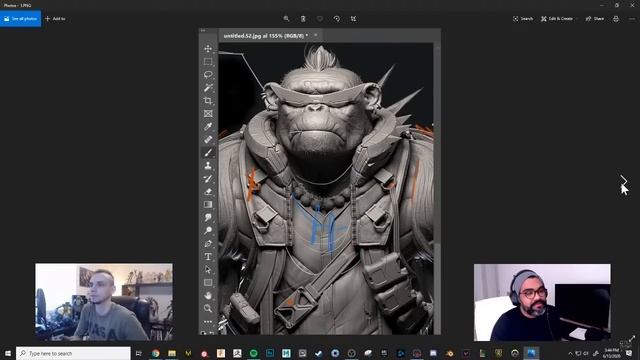Viewport: 640px width, 360px height.
Task: Select the Eyedropper tool
Action: (x=208, y=127)
